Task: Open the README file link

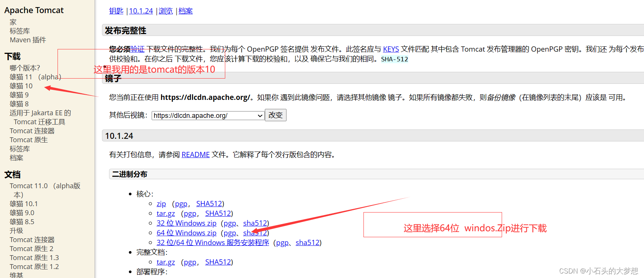Action: click(195, 155)
